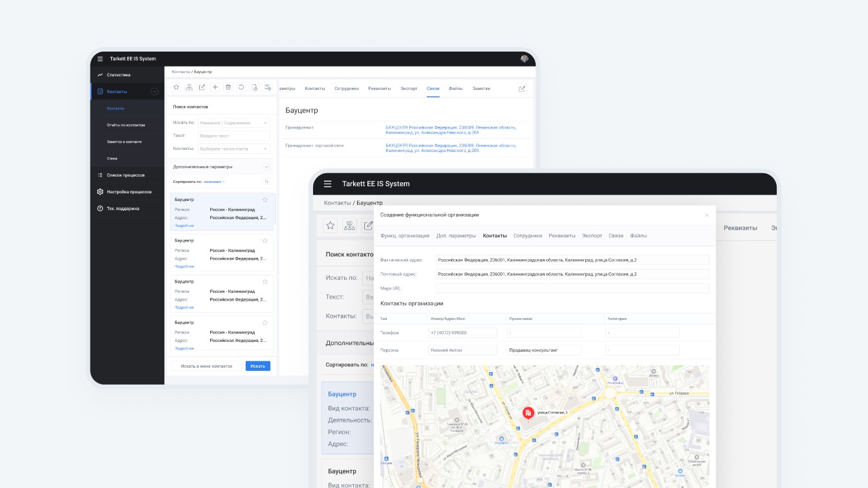This screenshot has width=868, height=488.
Task: Open the Связи tab in the dialog
Action: (x=616, y=236)
